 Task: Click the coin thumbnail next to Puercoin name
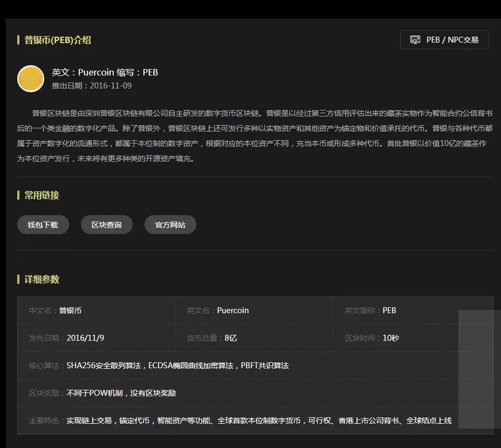pos(30,78)
